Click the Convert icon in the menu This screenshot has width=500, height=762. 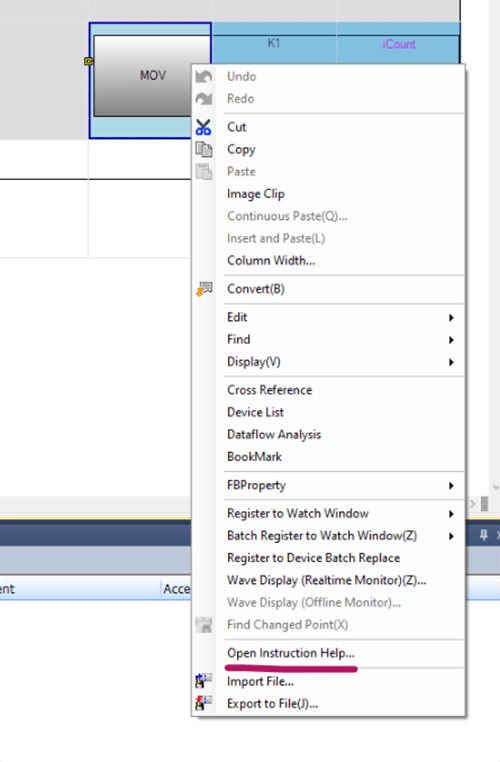point(204,289)
